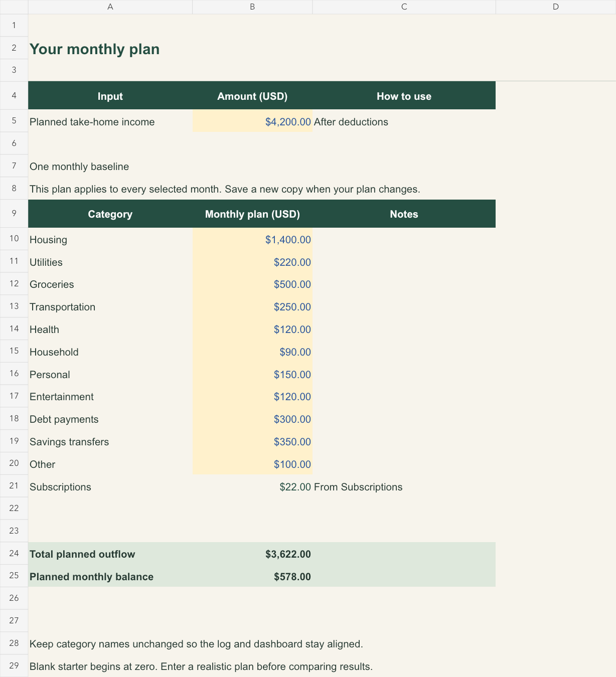Select row 24 header

pyautogui.click(x=14, y=554)
